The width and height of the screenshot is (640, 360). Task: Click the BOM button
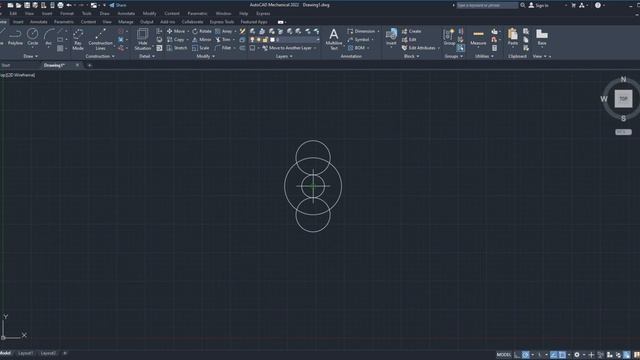click(357, 48)
